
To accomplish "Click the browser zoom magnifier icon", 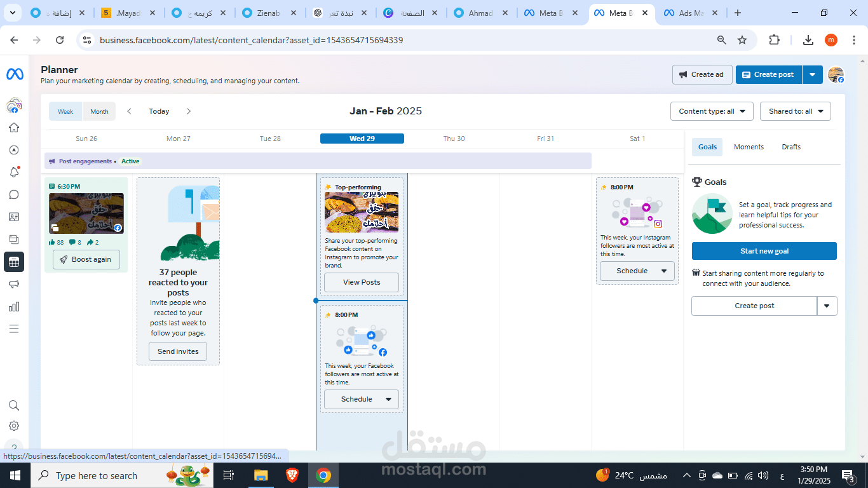I will pos(722,40).
